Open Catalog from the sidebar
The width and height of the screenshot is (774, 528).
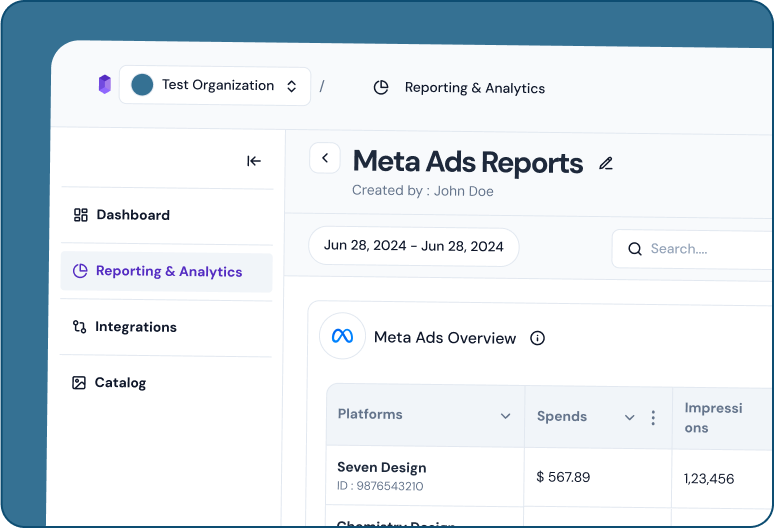(x=165, y=382)
